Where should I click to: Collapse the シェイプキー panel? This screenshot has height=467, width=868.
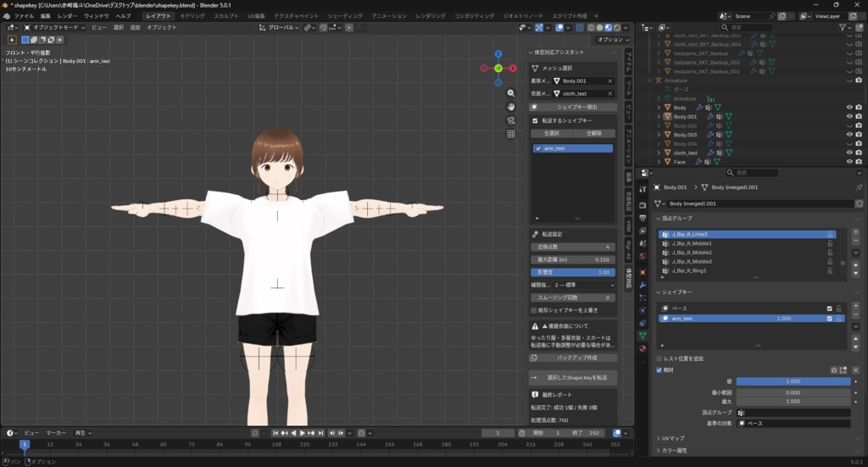pyautogui.click(x=659, y=292)
